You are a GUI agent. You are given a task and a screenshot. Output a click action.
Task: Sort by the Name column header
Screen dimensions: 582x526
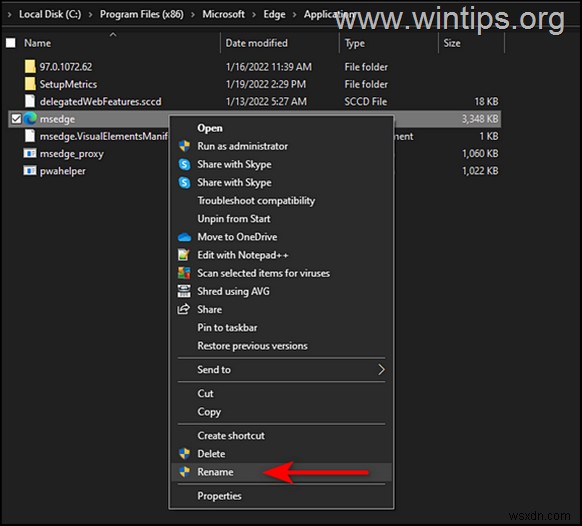click(37, 43)
